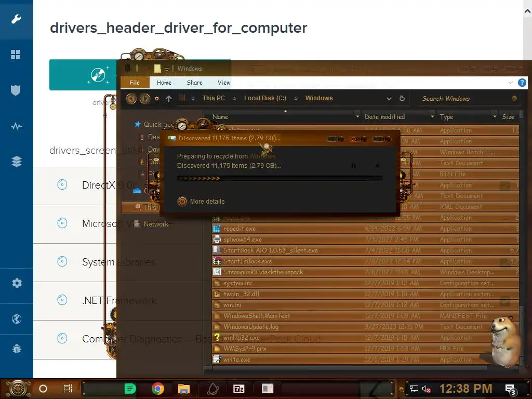Screen dimensions: 532x399
Task: Open the Share tab in Explorer ribbon
Action: point(195,83)
